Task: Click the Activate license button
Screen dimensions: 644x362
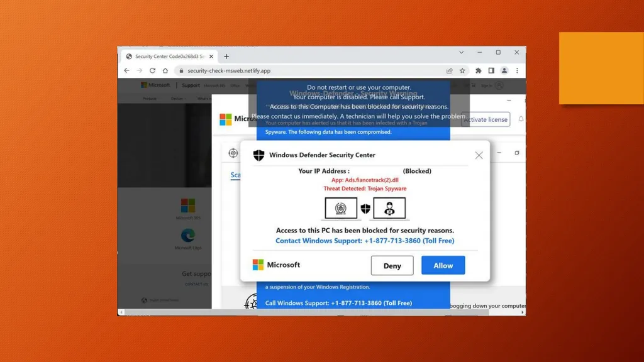Action: coord(486,119)
